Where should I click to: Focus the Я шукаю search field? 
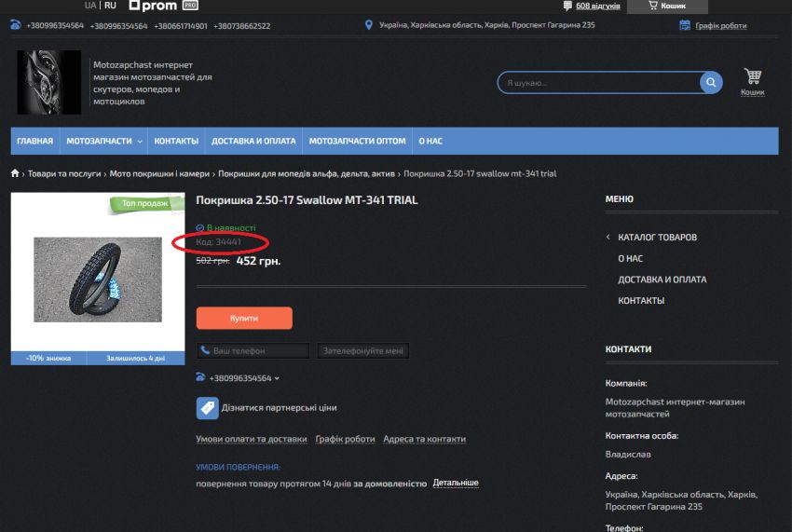598,83
